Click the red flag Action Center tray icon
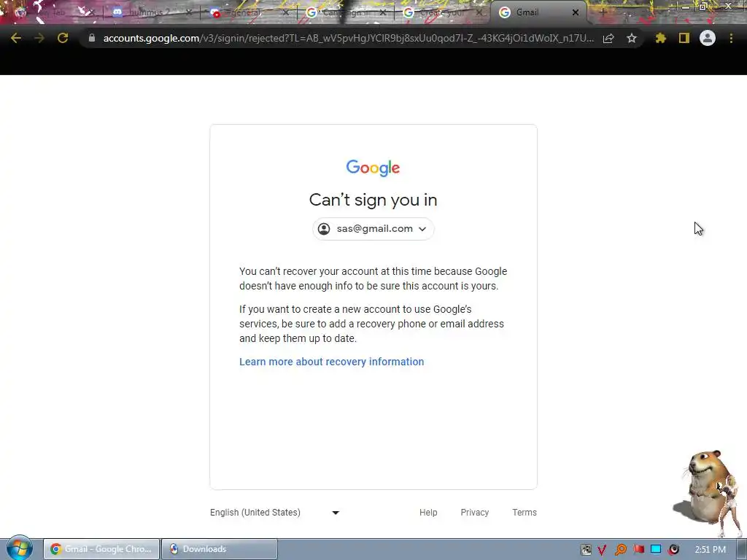Image resolution: width=747 pixels, height=560 pixels. (638, 550)
